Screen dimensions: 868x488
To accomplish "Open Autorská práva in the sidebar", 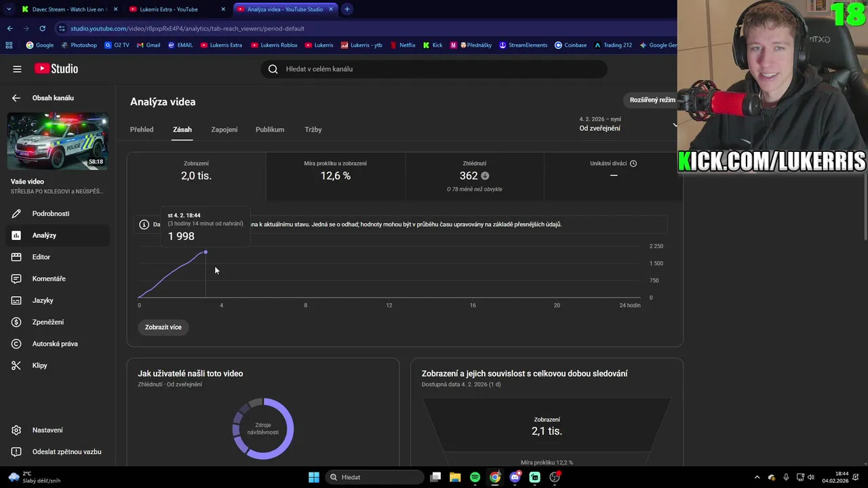I will click(54, 344).
